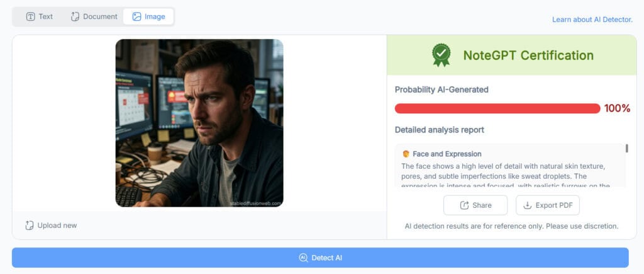Click the red AI probability bar
644x274 pixels.
(x=497, y=108)
